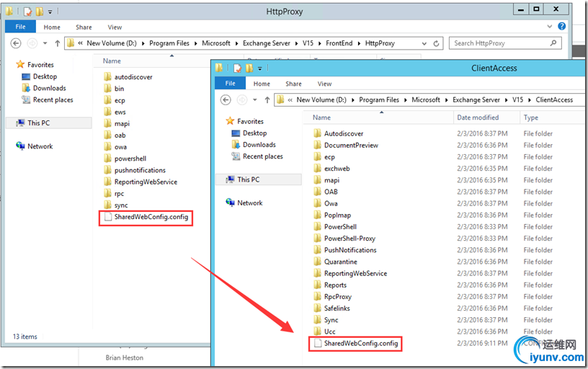Open recent locations dropdown in HttpProxy window
The width and height of the screenshot is (588, 369).
pyautogui.click(x=45, y=43)
